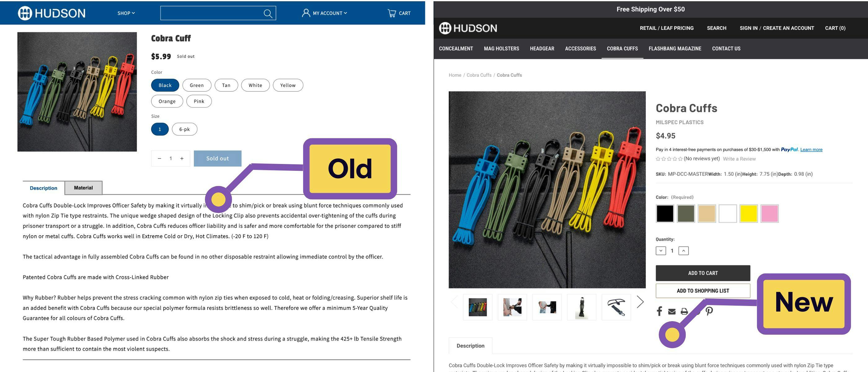Click Cobra Cuffs middle breadcrumb link
Screen dimensions: 868x372
479,75
